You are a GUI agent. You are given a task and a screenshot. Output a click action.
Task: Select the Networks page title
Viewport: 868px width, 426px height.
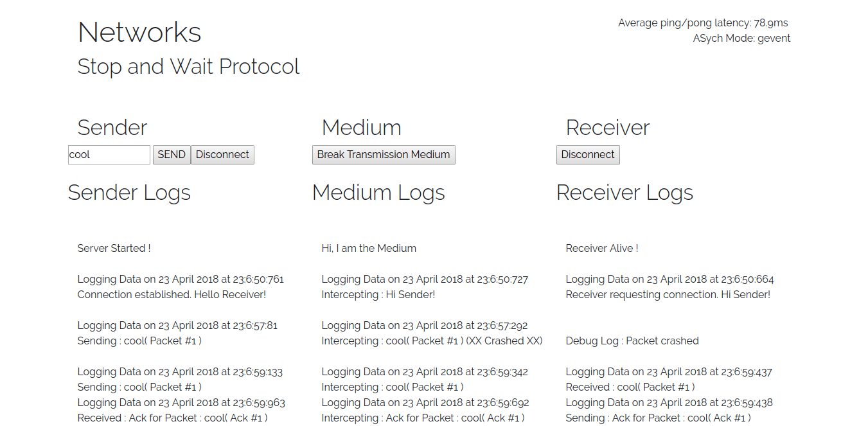point(139,32)
